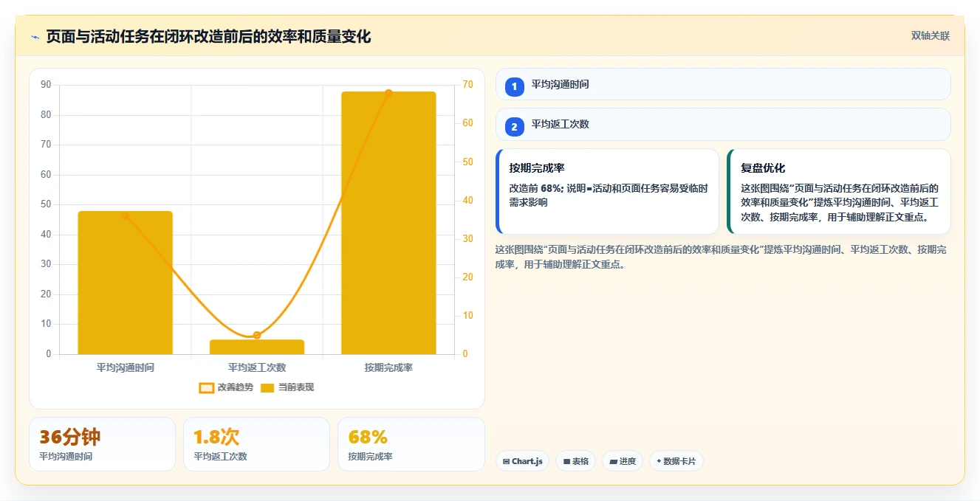This screenshot has width=980, height=501.
Task: Click the left axis value 90
Action: tap(46, 85)
